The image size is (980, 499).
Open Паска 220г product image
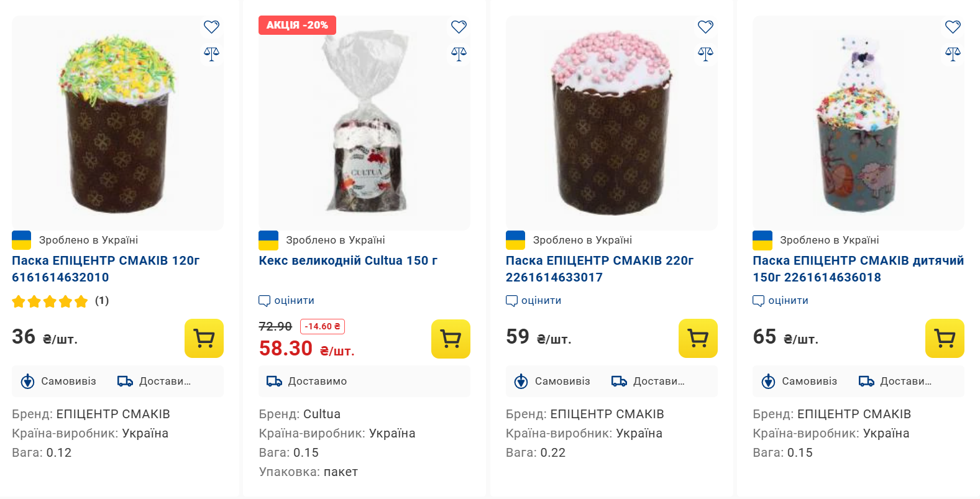click(x=611, y=124)
